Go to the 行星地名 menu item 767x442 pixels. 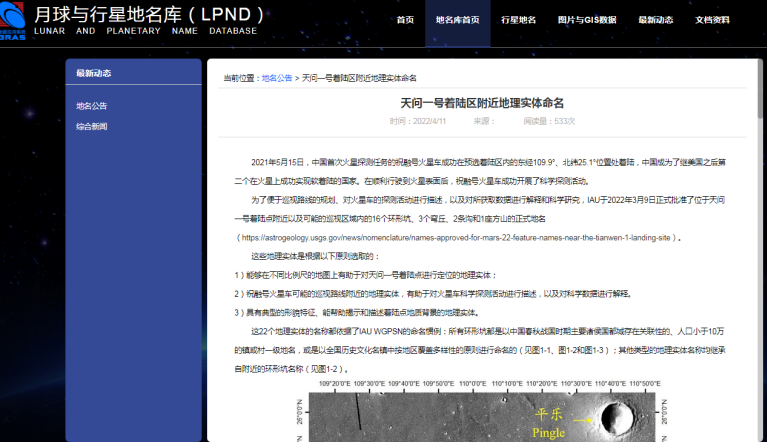pos(518,20)
